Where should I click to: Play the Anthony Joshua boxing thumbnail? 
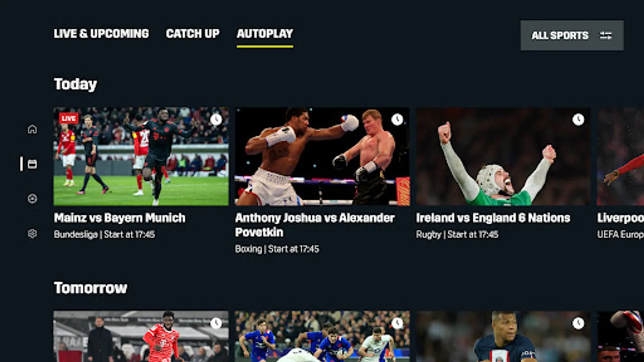(x=322, y=156)
